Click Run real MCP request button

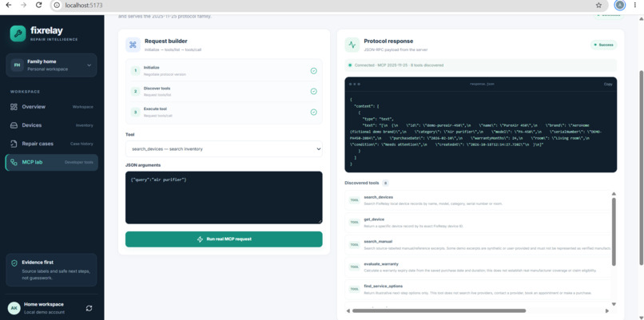click(x=224, y=239)
